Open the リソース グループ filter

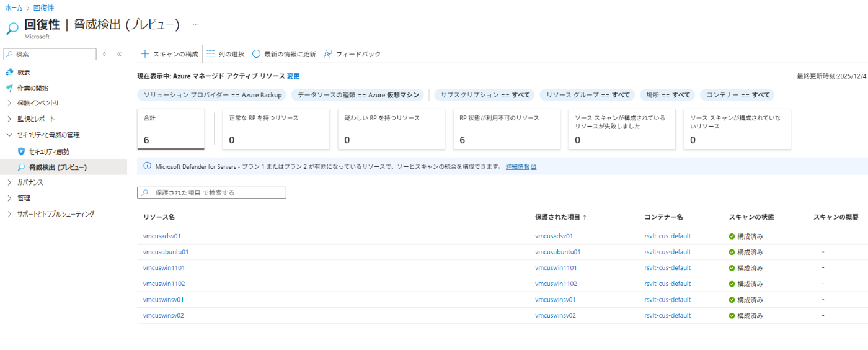[x=587, y=95]
